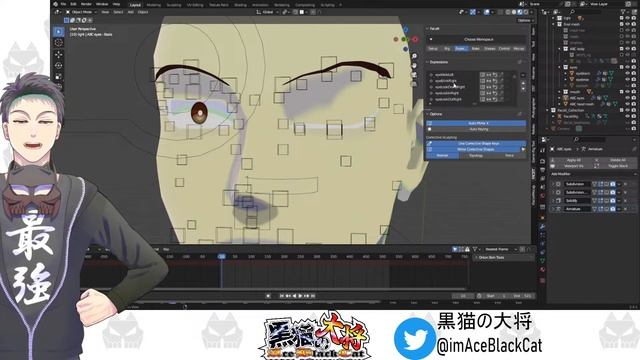Toggle Auto Mirror X option

(476, 123)
